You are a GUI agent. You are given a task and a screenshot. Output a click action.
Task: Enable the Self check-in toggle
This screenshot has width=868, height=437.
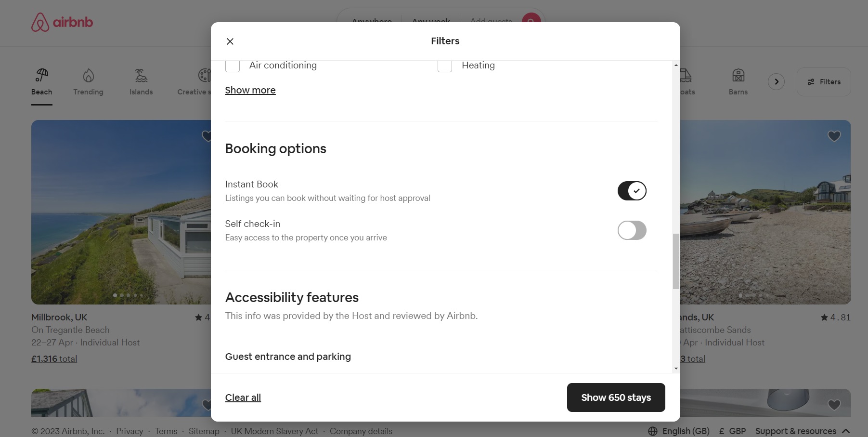(632, 230)
